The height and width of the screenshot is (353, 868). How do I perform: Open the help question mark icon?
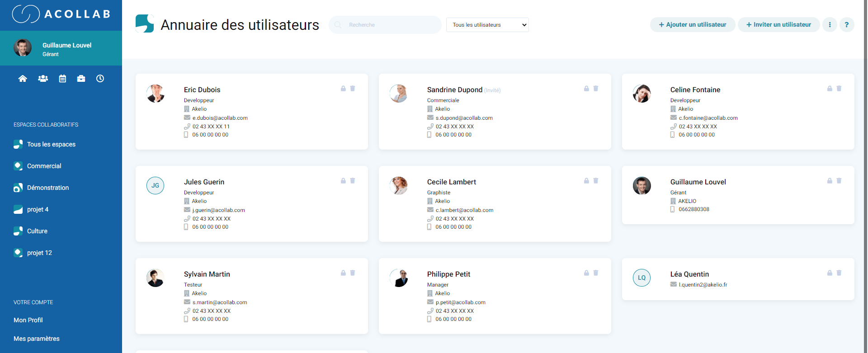click(847, 24)
